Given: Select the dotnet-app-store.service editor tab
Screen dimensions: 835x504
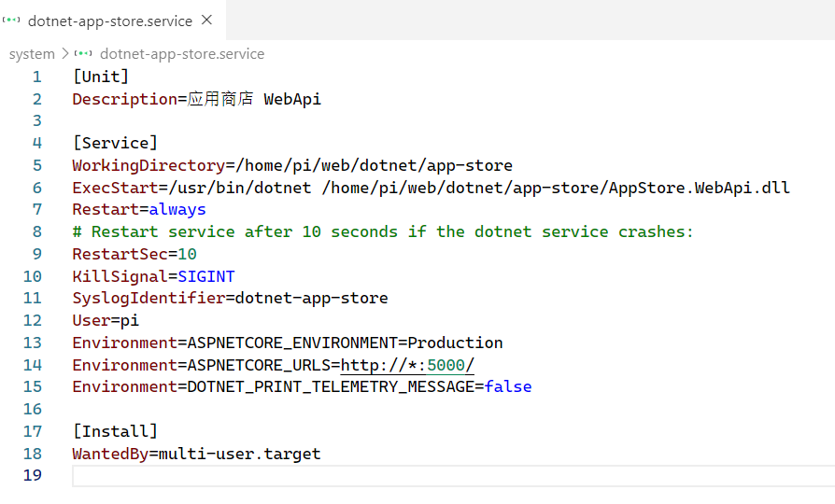Looking at the screenshot, I should 109,21.
